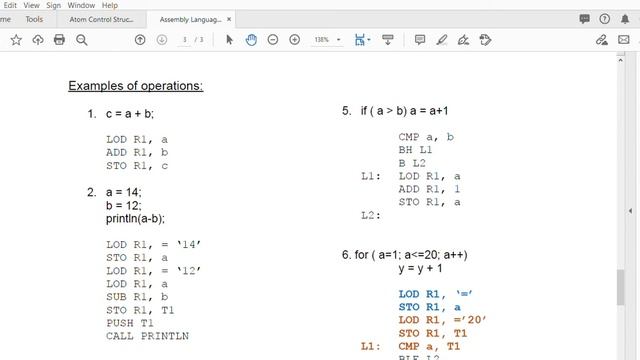Click the scrollbar up arrow
The width and height of the screenshot is (640, 360).
coord(620,60)
